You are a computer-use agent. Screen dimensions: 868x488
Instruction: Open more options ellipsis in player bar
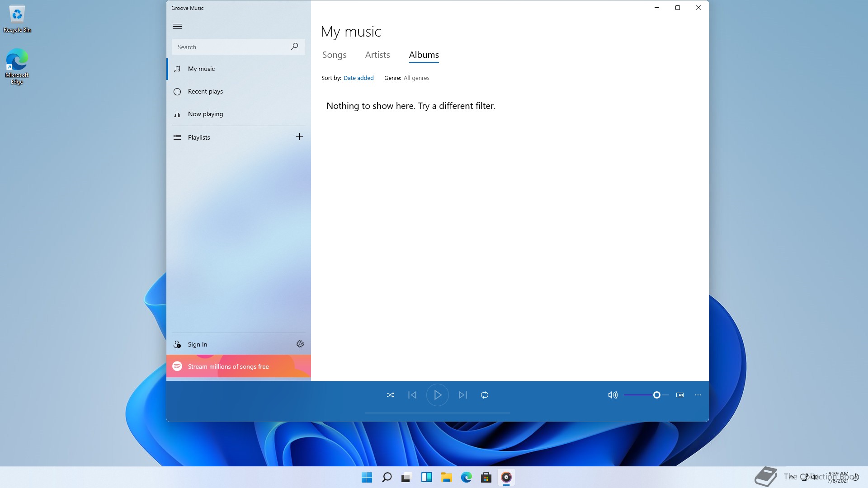(698, 395)
